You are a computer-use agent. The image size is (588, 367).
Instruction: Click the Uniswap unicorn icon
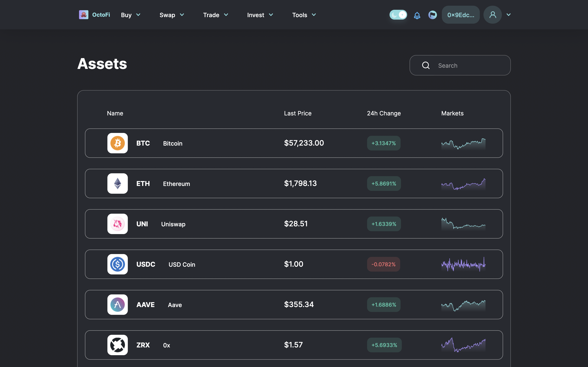click(118, 224)
